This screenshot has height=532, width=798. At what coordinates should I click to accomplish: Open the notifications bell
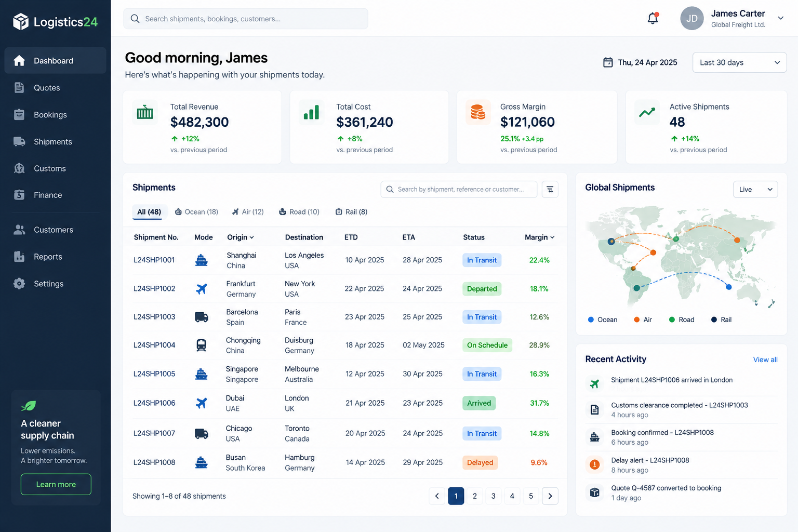tap(653, 18)
